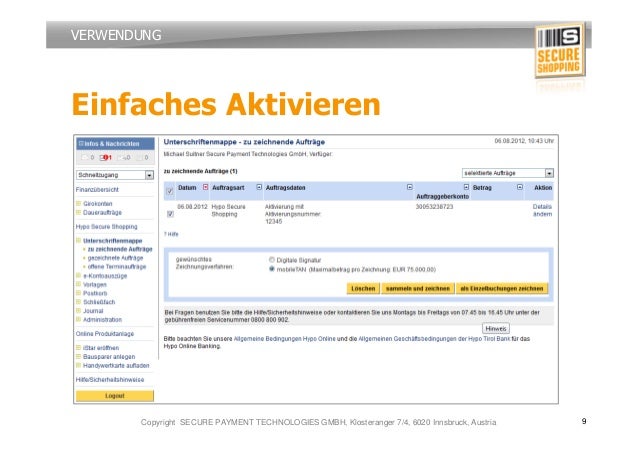Go to zu zeichnende Aufträge submenu
638x451 pixels.
tap(120, 249)
